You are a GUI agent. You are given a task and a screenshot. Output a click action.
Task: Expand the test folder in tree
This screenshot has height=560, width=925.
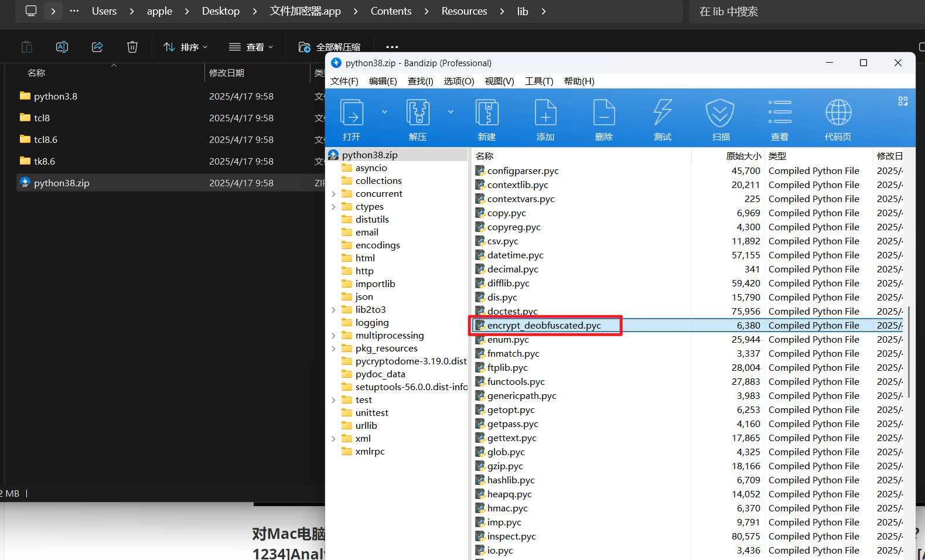(333, 400)
